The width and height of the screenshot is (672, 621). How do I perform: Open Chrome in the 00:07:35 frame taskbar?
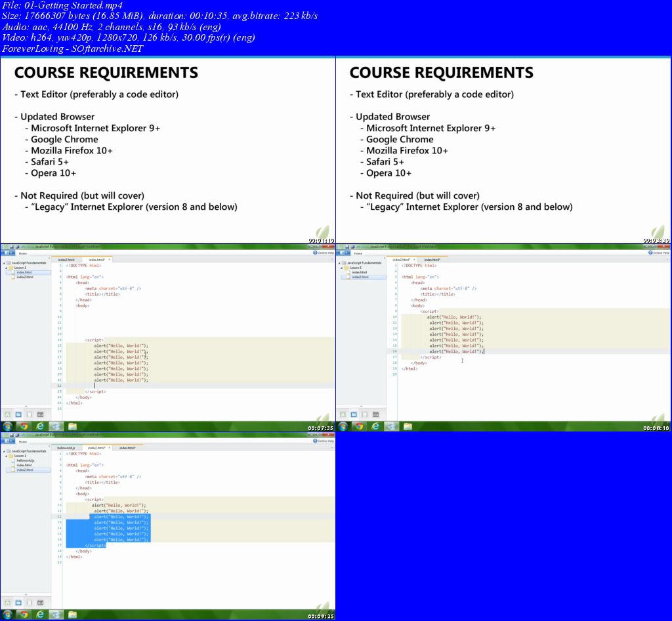pyautogui.click(x=24, y=426)
